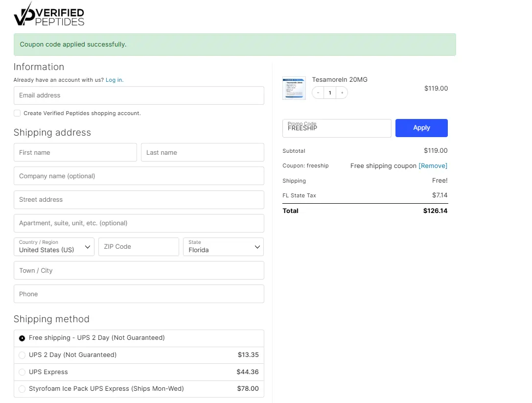Screen dimensions: 532x403
Task: Expand the State dropdown showing Florida
Action: [x=223, y=247]
